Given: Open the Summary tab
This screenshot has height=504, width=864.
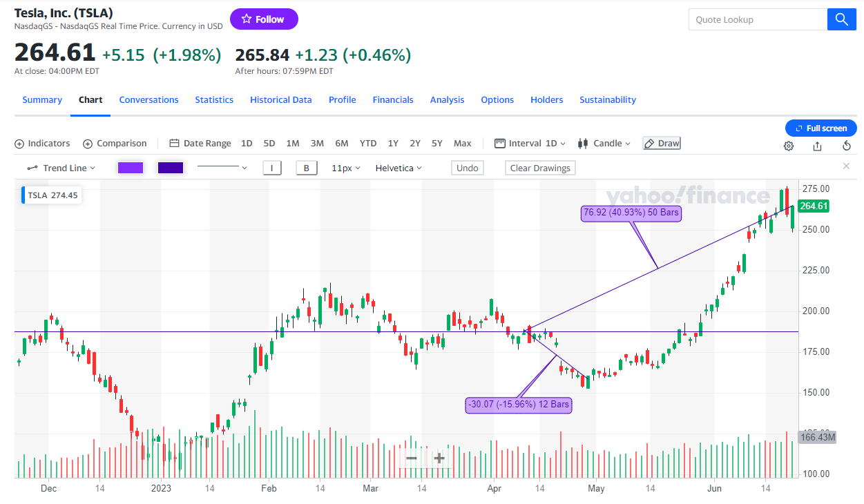Looking at the screenshot, I should (42, 100).
